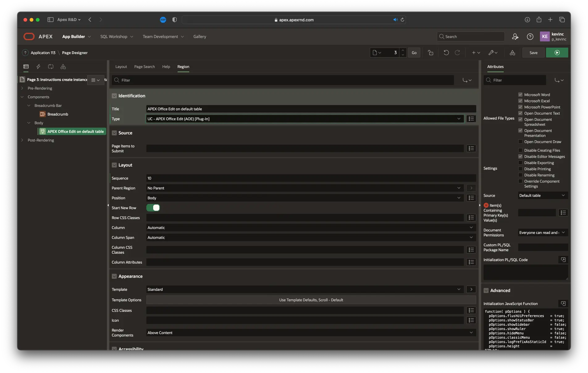Uncheck Open Document Text
Screen dimensions: 588x373
520,113
